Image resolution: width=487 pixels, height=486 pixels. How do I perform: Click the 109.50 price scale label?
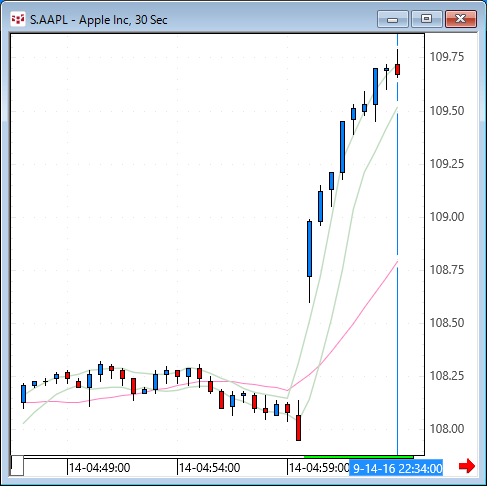pyautogui.click(x=447, y=111)
